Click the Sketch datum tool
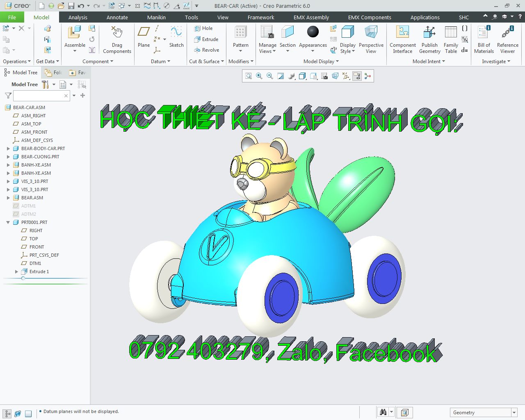Image resolution: width=525 pixels, height=420 pixels. [176, 33]
